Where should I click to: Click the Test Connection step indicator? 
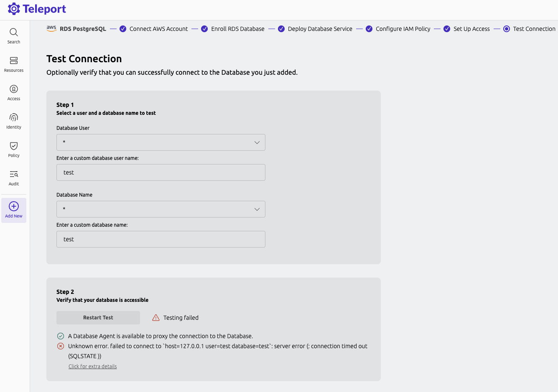(x=507, y=28)
